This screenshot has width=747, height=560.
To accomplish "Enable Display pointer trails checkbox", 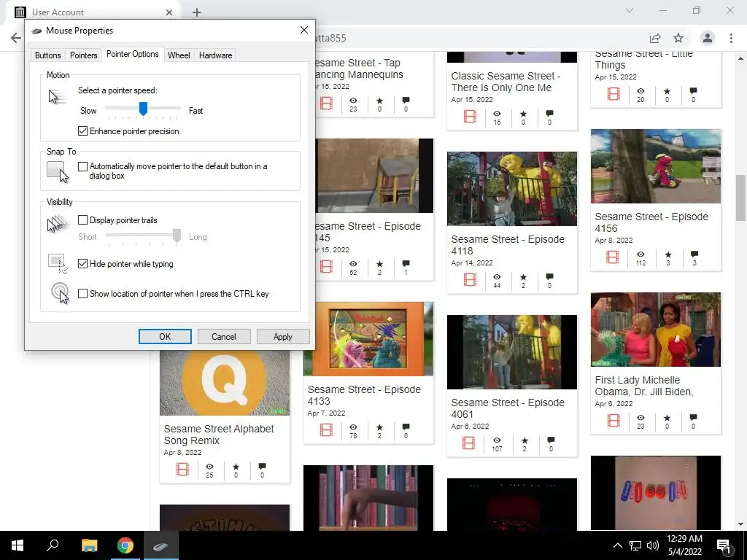I will [83, 220].
